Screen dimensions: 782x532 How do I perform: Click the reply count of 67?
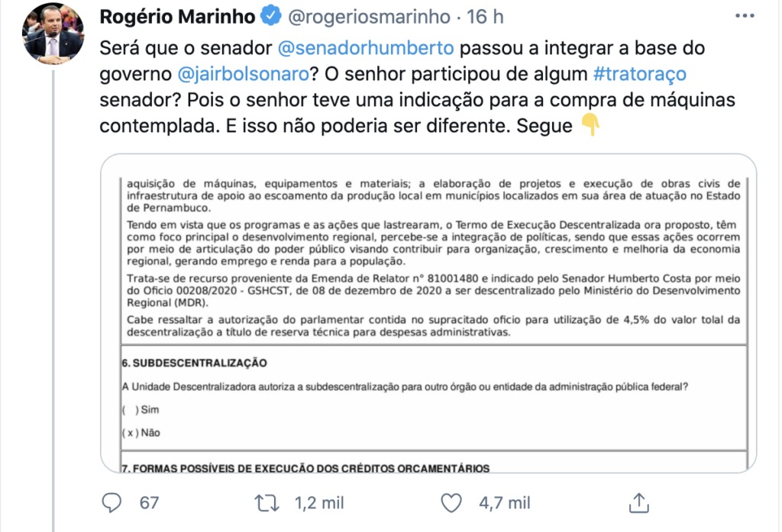(149, 502)
